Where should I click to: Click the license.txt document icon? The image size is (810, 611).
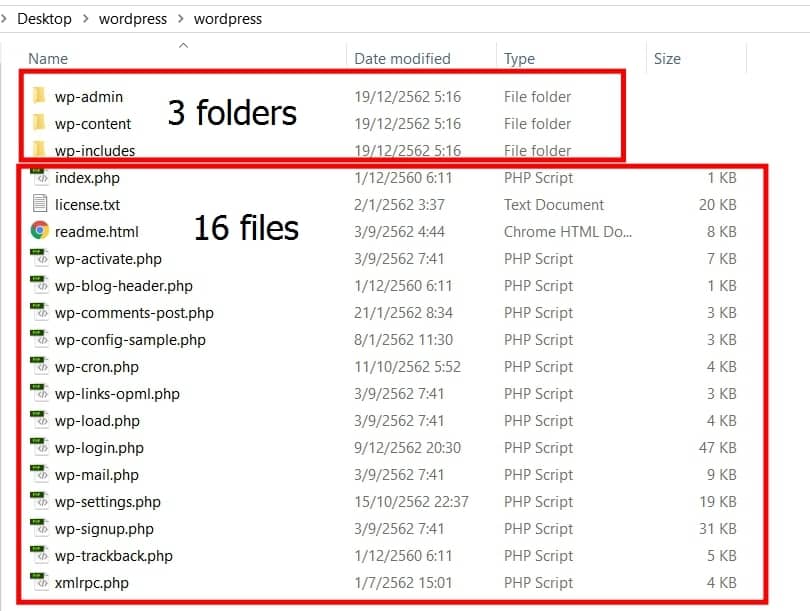coord(40,203)
